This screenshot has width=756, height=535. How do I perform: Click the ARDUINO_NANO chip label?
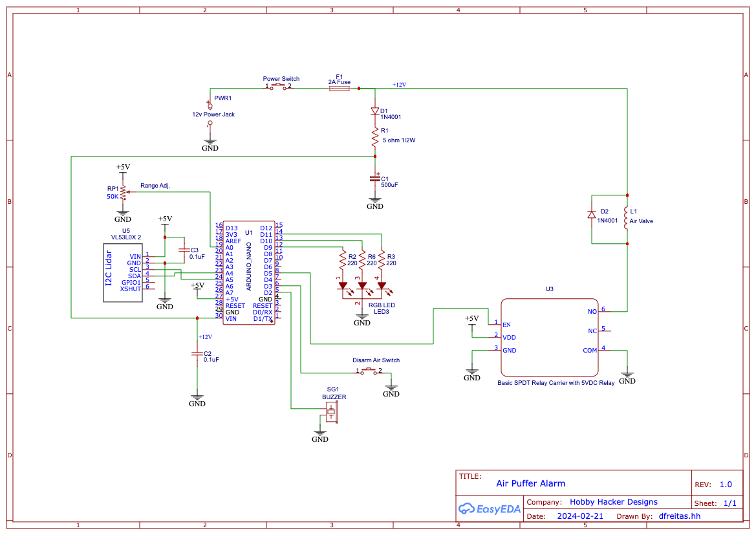[x=249, y=267]
